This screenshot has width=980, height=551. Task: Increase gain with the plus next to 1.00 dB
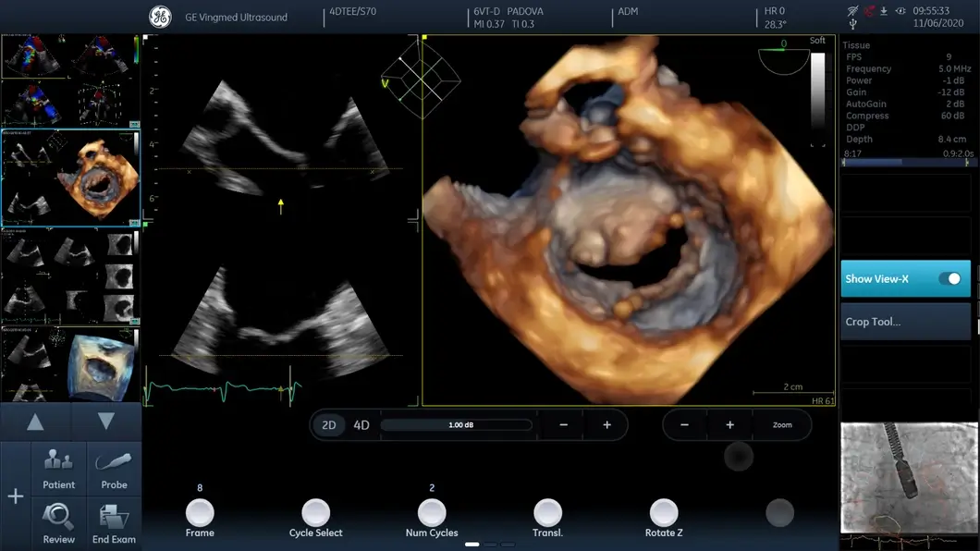(606, 425)
